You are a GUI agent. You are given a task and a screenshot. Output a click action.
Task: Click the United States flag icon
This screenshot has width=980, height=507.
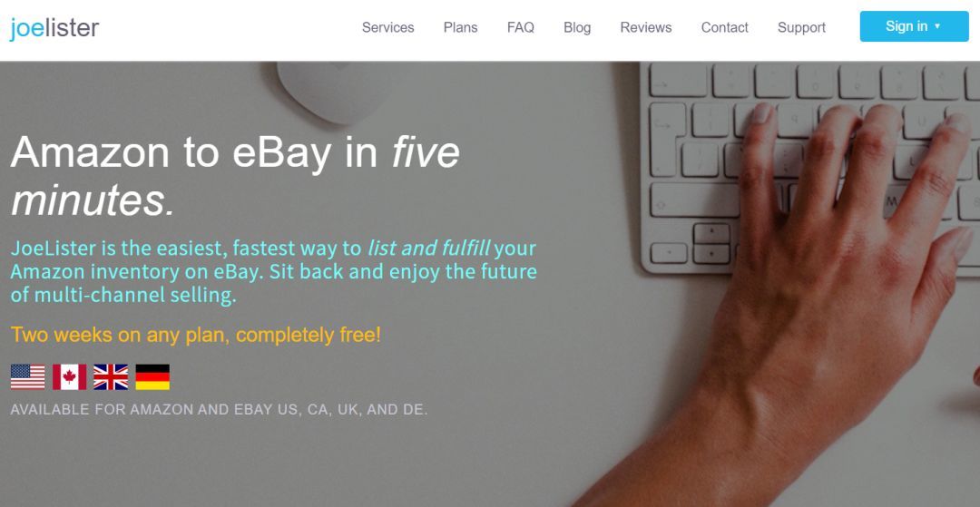tap(27, 377)
